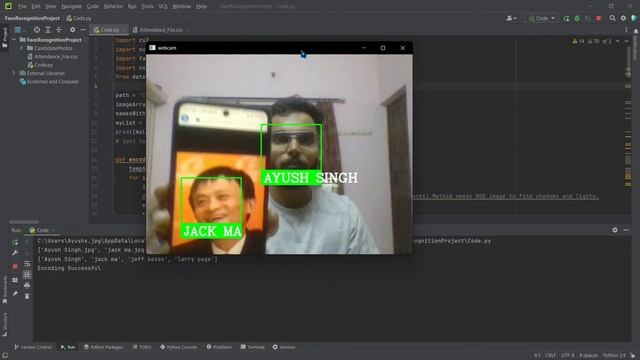Click the red Stop icon in top toolbar
640x360 pixels.
(599, 18)
